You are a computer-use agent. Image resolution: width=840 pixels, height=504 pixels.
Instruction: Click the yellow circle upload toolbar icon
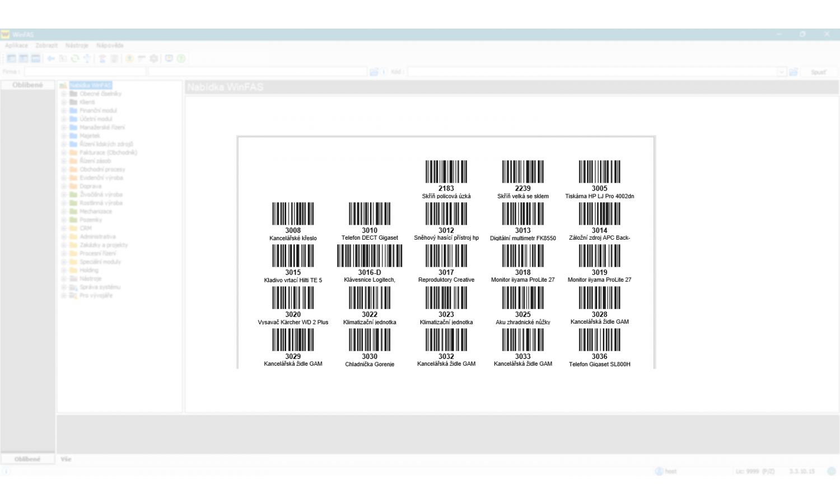pyautogui.click(x=129, y=58)
